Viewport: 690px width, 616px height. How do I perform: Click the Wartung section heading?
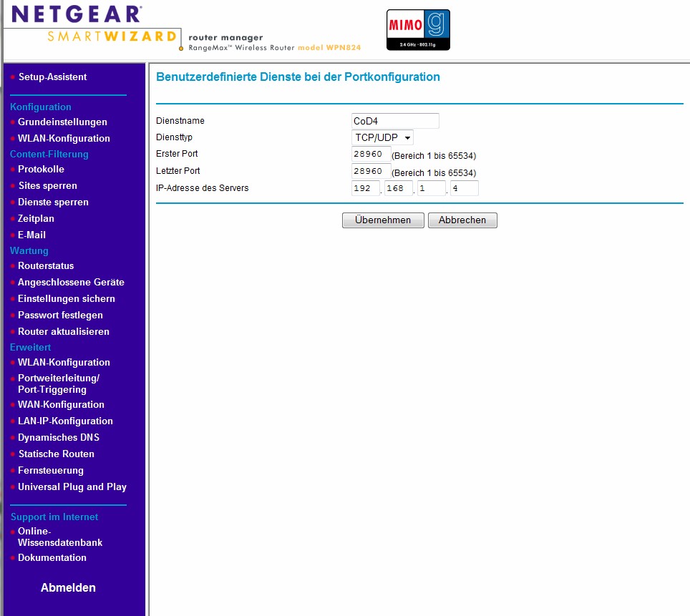[29, 251]
